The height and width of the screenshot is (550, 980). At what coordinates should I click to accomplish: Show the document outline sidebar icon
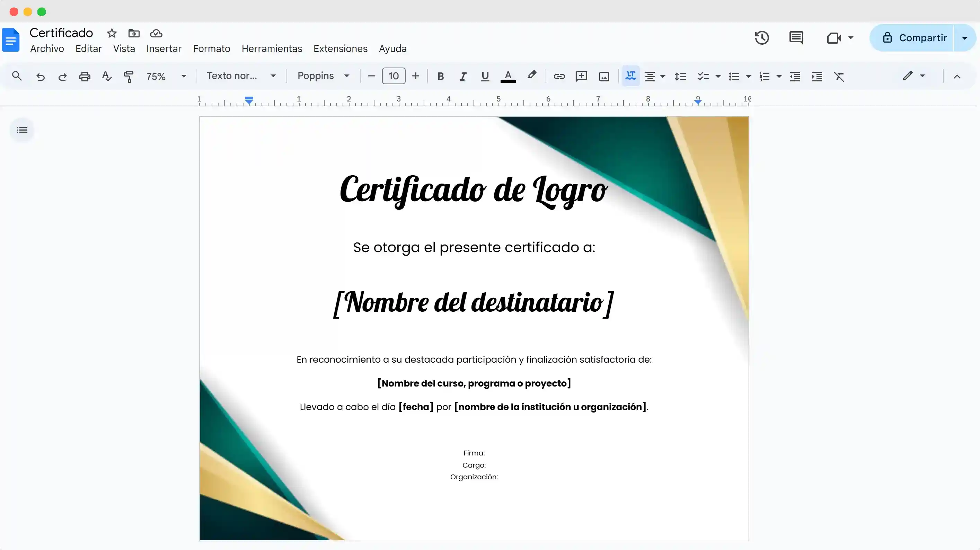pos(22,130)
